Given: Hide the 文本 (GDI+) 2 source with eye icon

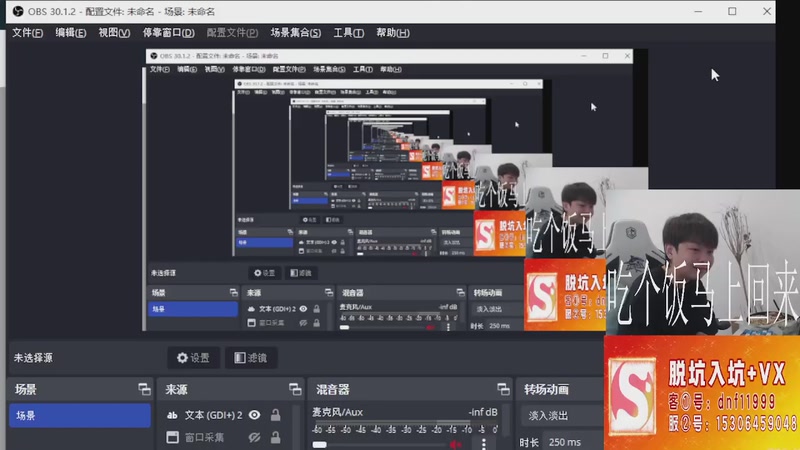Looking at the screenshot, I should click(254, 415).
